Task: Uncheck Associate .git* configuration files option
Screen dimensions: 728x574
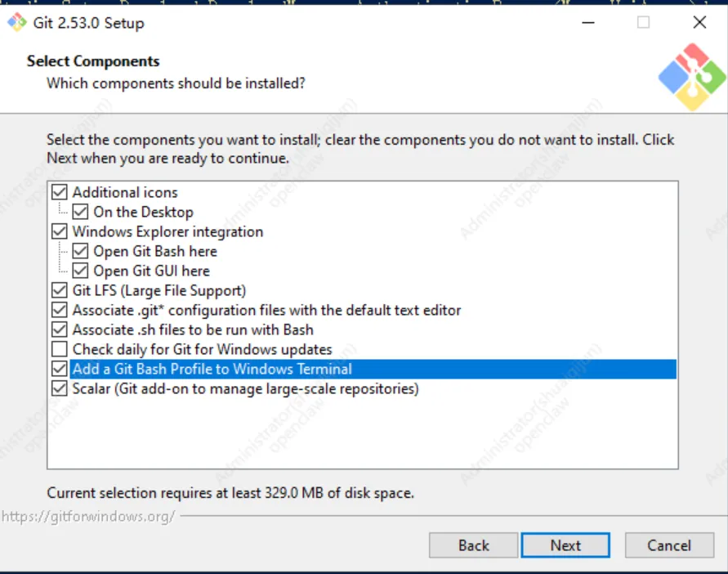Action: (60, 310)
